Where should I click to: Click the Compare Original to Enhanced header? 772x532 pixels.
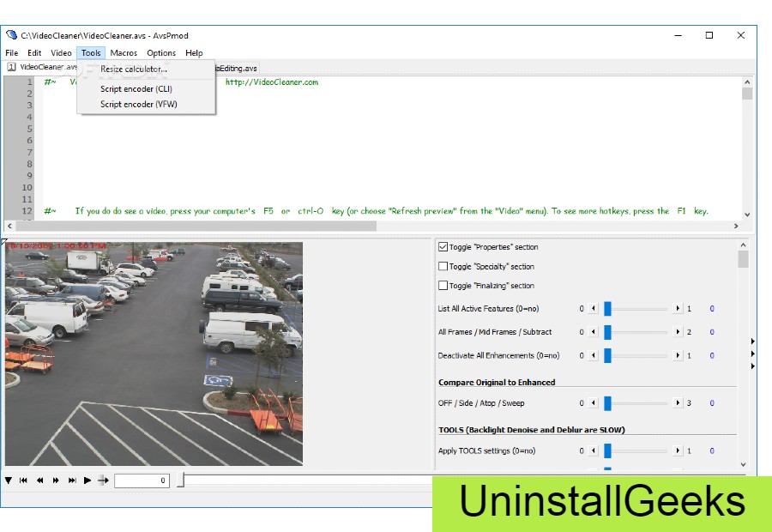[497, 382]
